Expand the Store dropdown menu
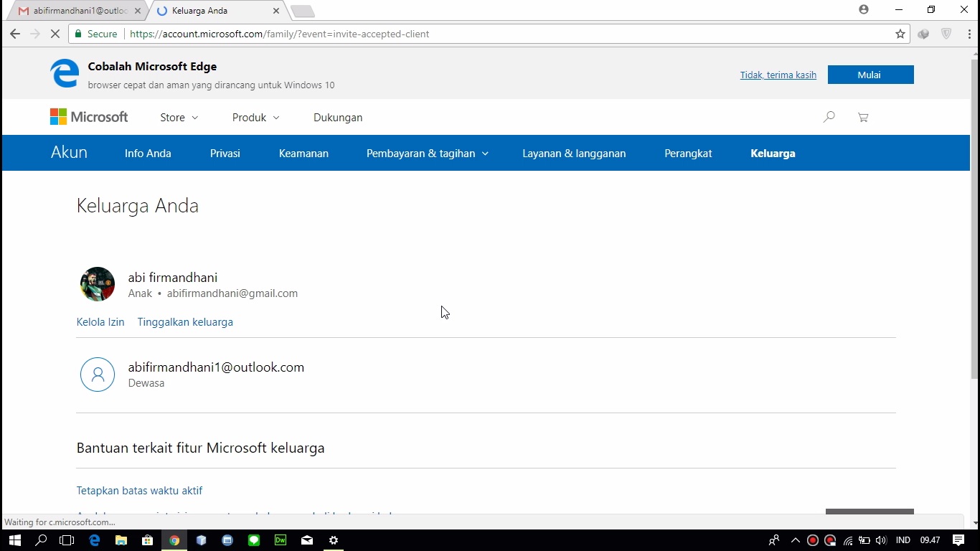This screenshot has width=980, height=551. [179, 118]
